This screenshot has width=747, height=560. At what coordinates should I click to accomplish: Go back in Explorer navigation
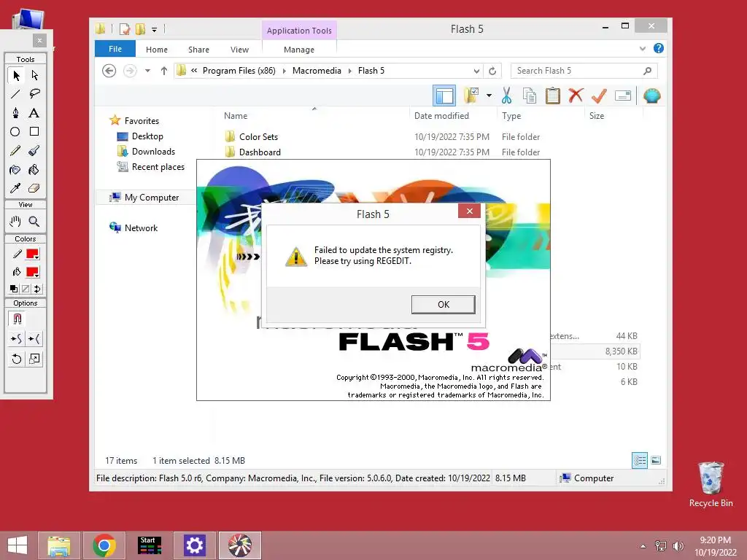pyautogui.click(x=109, y=71)
